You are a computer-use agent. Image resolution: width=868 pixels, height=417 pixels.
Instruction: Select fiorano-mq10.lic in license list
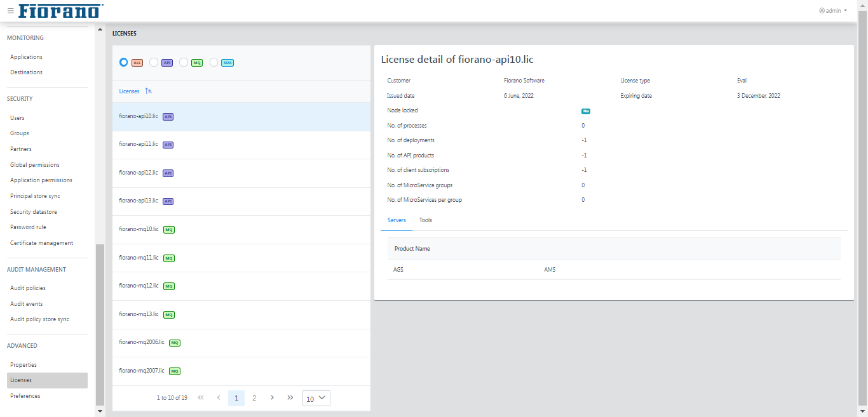241,230
